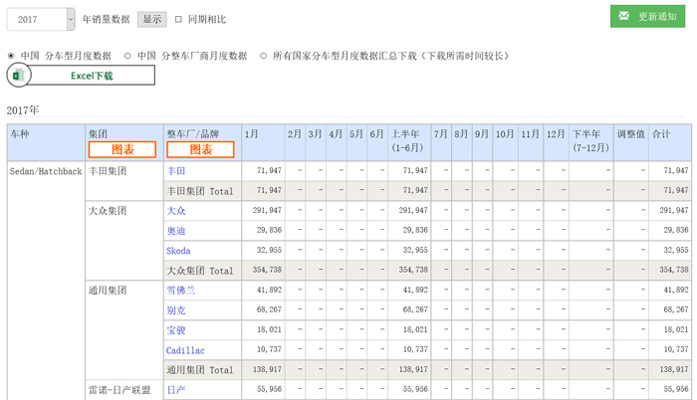
Task: Click the 丰田集团 Total row label
Action: (200, 191)
